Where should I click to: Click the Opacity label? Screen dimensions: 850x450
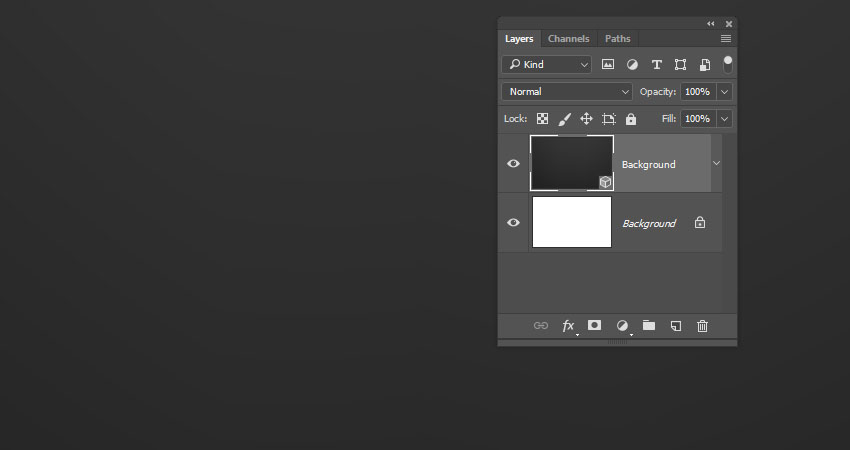coord(658,92)
